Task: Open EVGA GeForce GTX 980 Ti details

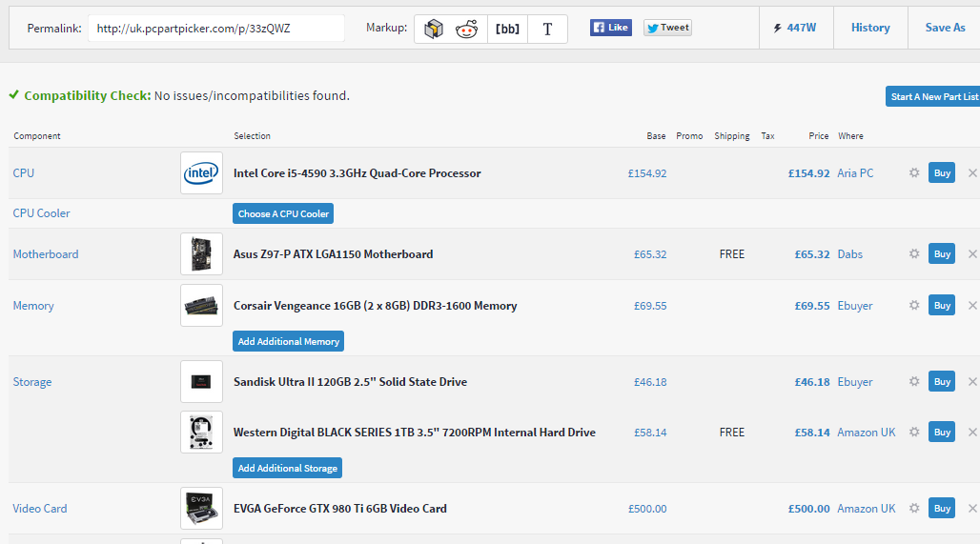Action: [x=340, y=509]
